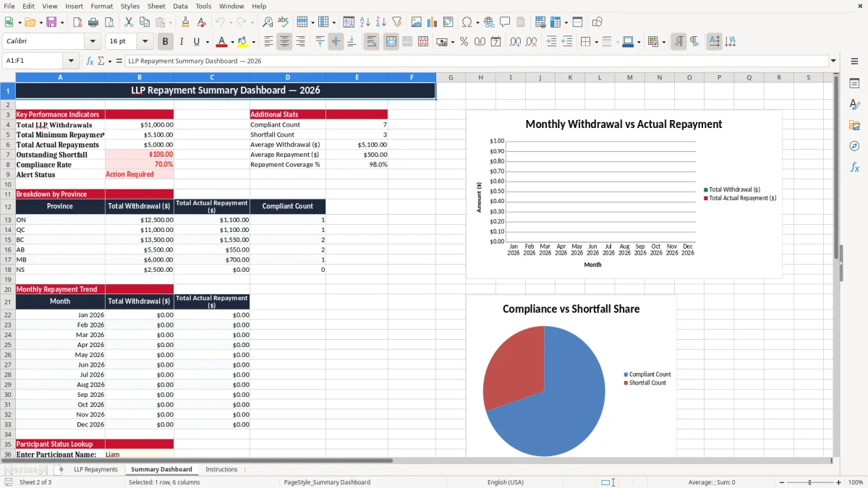Increase the cell indent
The width and height of the screenshot is (868, 488).
[x=551, y=42]
